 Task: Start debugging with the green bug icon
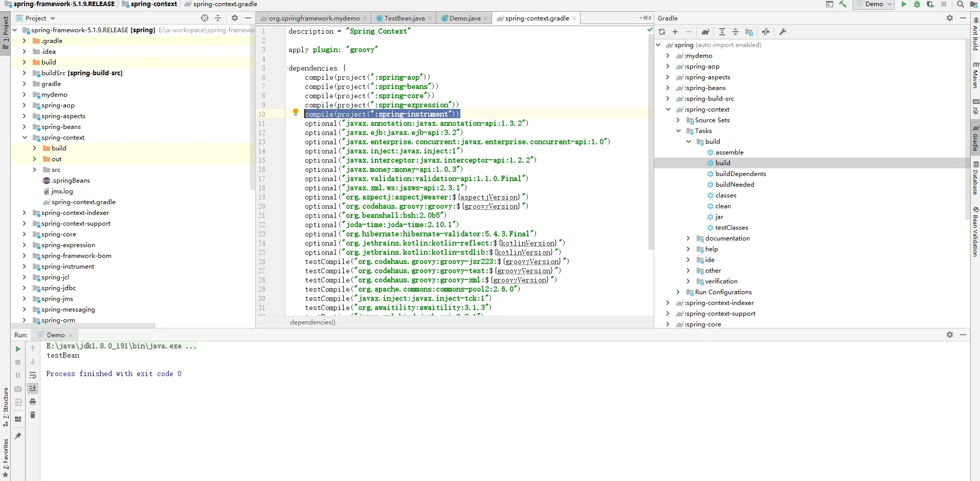coord(917,4)
